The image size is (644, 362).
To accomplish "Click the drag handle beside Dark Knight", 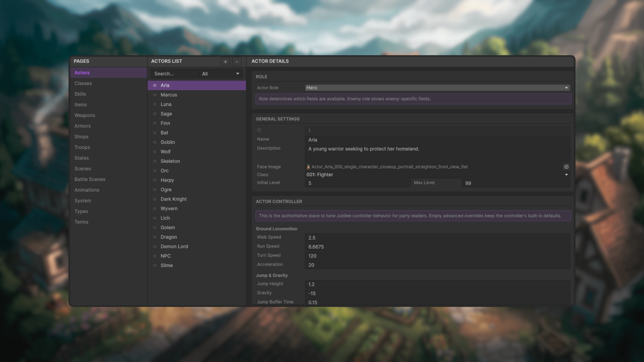I will click(x=155, y=199).
